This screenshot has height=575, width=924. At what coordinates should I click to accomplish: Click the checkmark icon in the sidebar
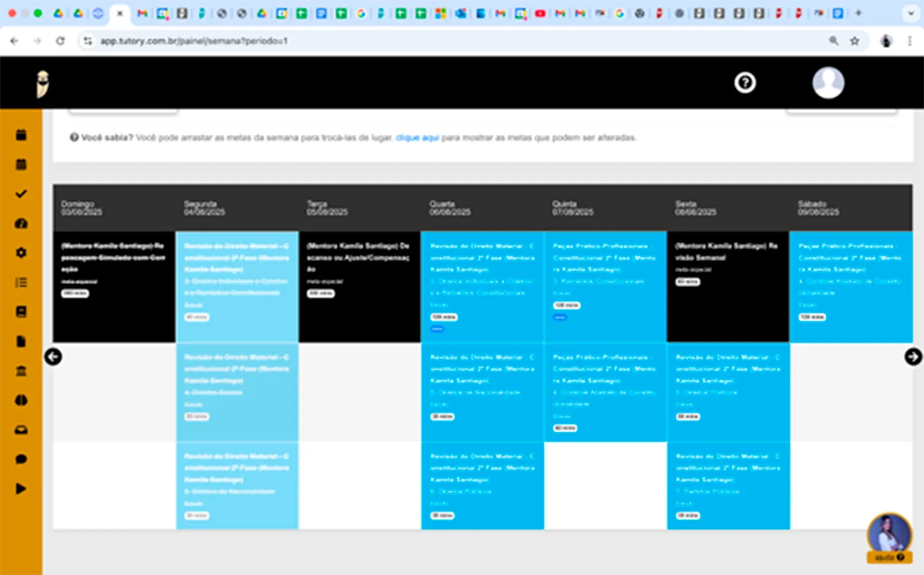pyautogui.click(x=21, y=194)
